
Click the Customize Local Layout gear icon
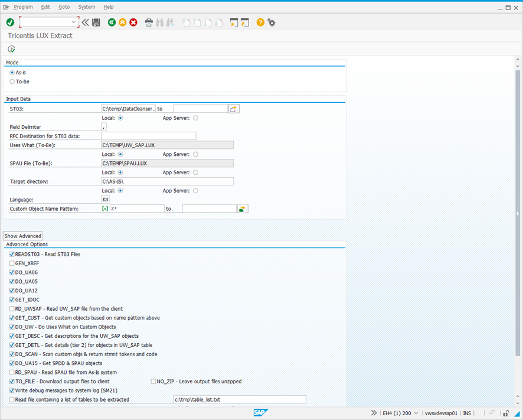coord(271,22)
